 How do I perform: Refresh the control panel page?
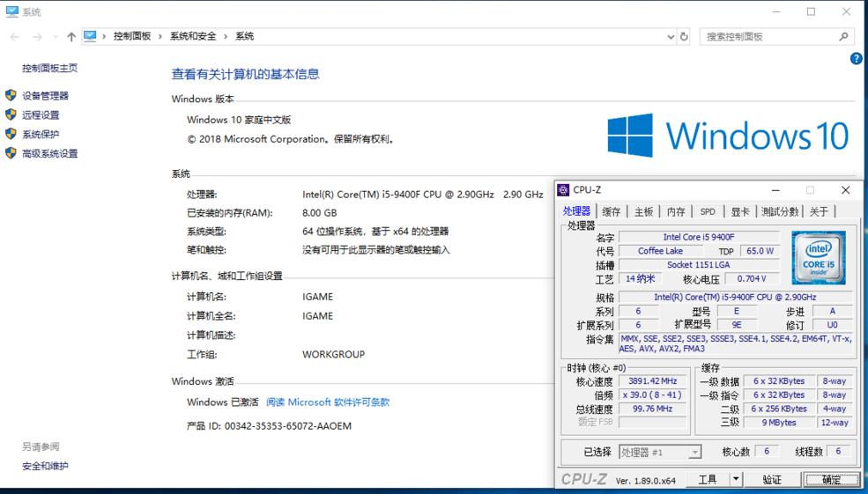[x=684, y=36]
